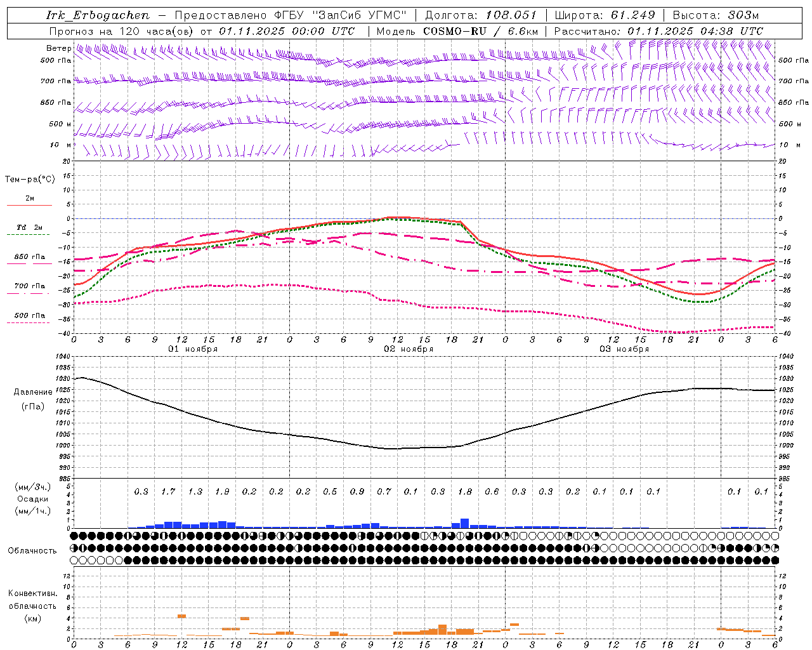Click the 1.9 precipitation value
The image size is (812, 650).
point(222,492)
